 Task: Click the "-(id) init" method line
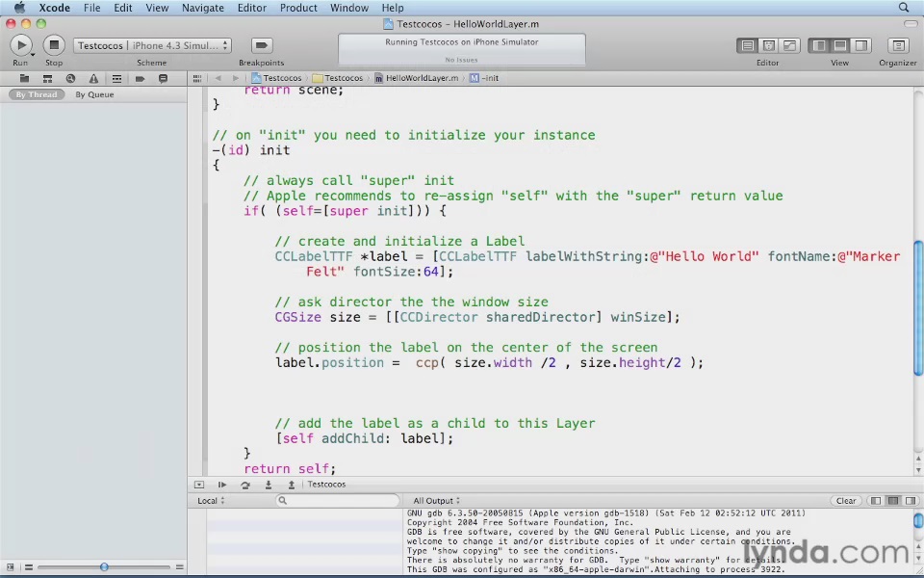click(x=251, y=150)
